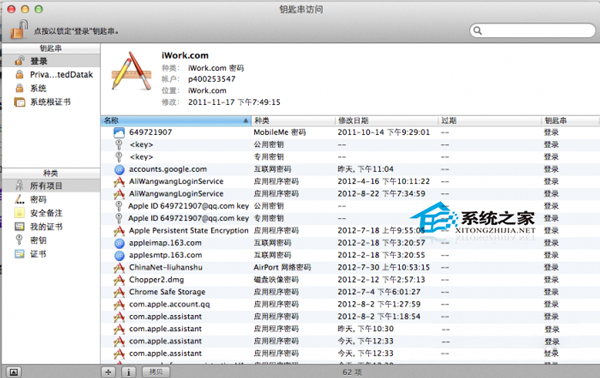Screen dimensions: 600x378
Task: Click the 拷贝 button at bottom
Action: (156, 372)
